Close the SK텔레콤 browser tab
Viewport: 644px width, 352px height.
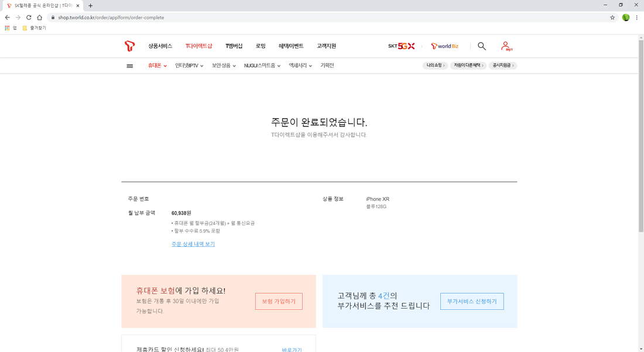click(78, 6)
